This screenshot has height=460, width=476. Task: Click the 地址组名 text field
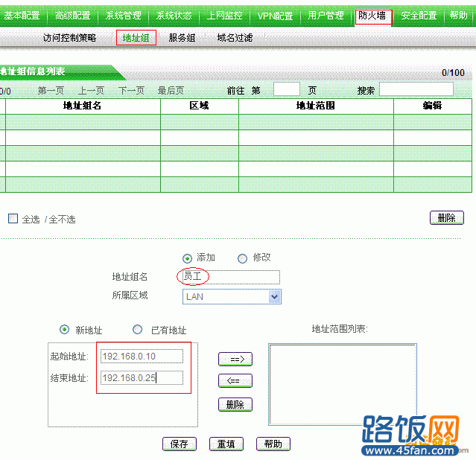tap(231, 277)
